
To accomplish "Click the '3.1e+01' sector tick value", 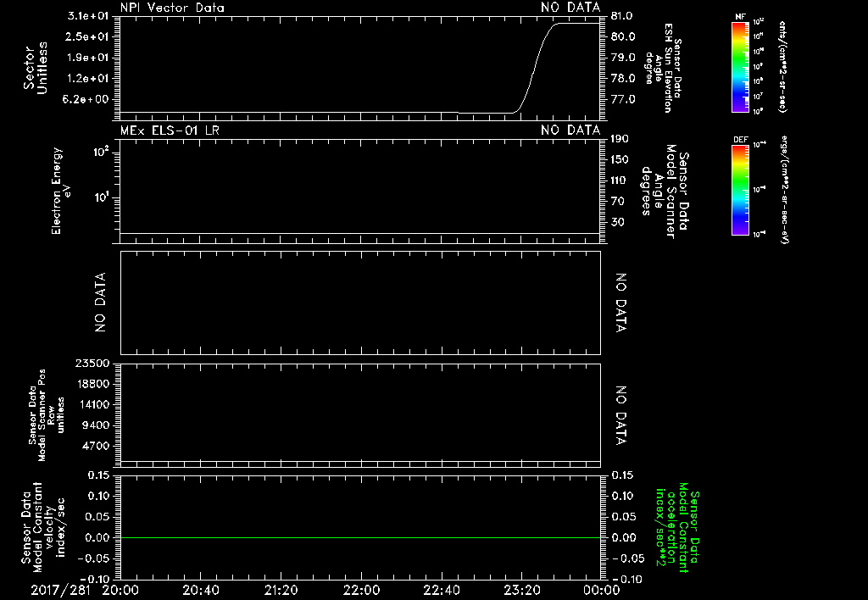I will pos(87,16).
